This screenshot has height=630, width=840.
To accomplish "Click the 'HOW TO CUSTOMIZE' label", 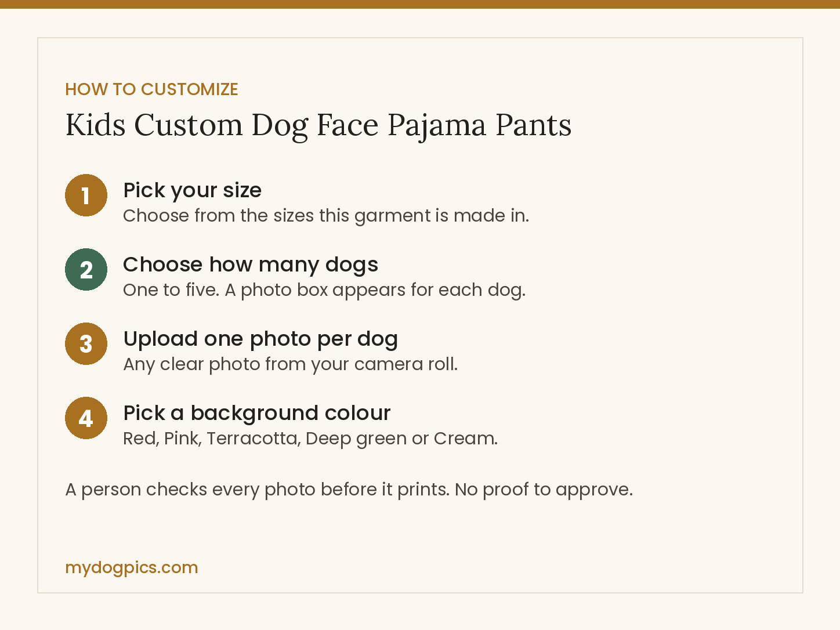I will (151, 89).
